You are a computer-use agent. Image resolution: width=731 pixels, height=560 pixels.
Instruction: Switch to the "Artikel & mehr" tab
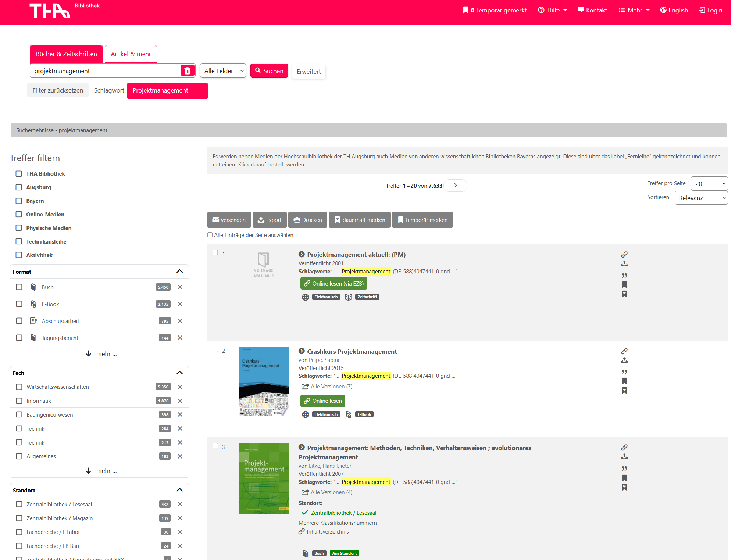(x=131, y=54)
